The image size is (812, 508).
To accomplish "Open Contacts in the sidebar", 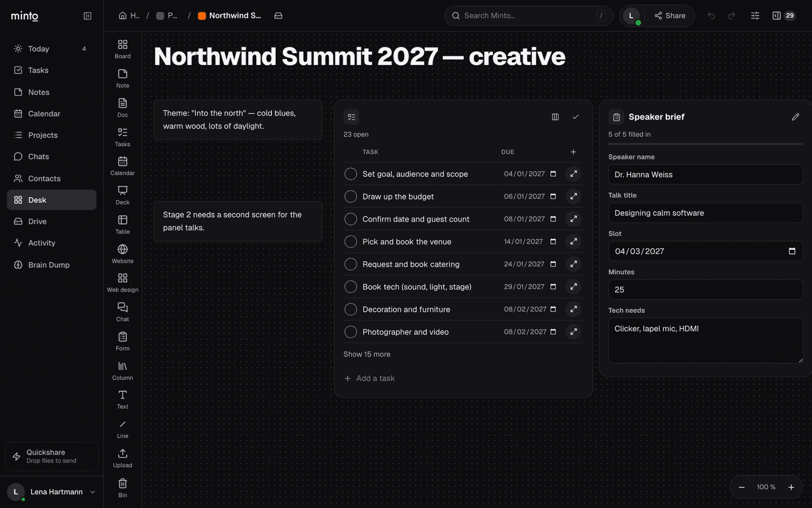I will 51,178.
